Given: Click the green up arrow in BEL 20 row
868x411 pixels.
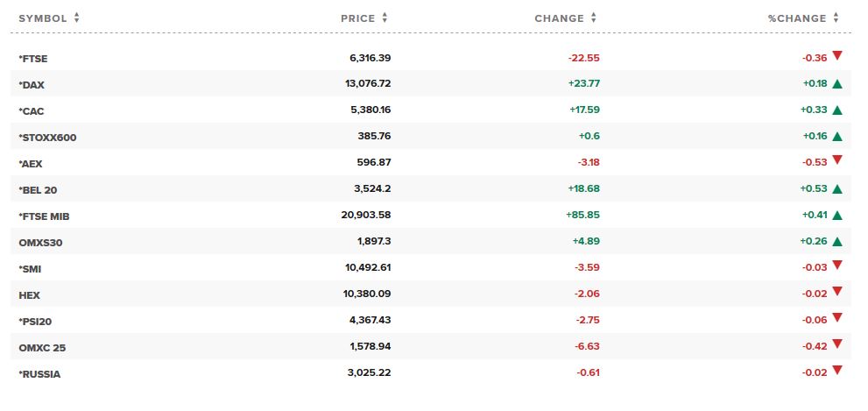Looking at the screenshot, I should (837, 189).
